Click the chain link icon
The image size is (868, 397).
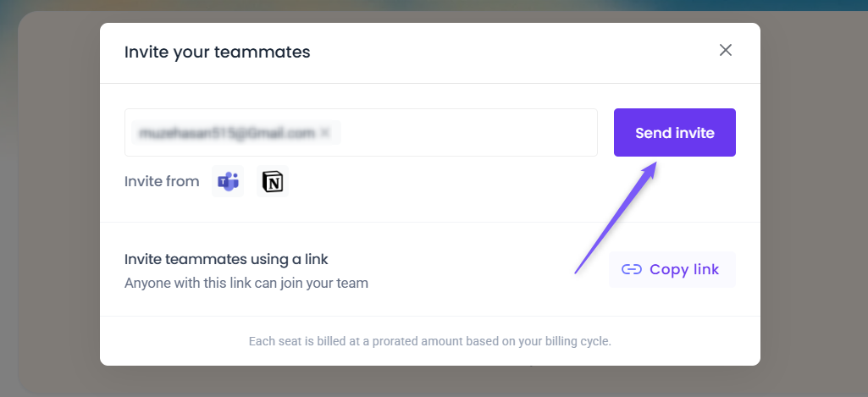(x=631, y=270)
